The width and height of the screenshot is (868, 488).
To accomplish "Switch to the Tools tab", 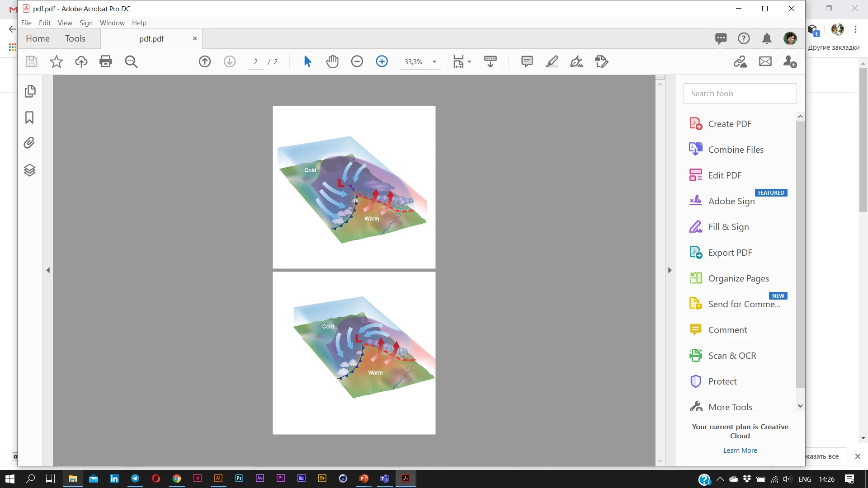I will 75,38.
